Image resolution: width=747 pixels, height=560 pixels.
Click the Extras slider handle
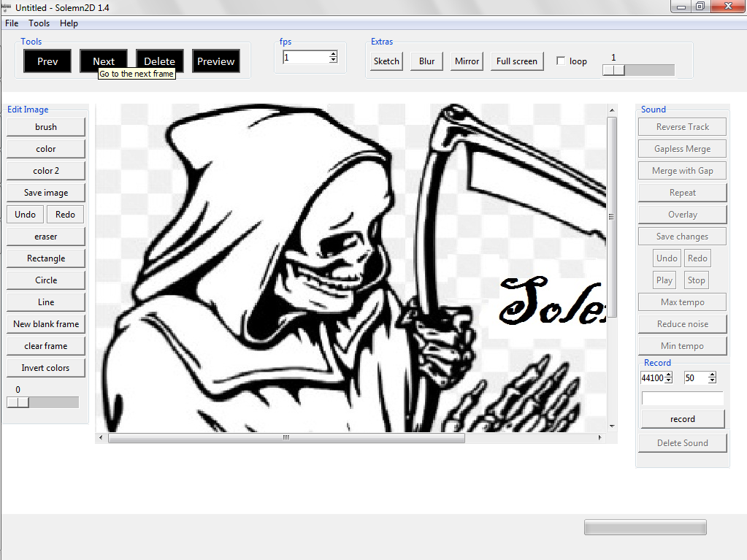pyautogui.click(x=613, y=70)
